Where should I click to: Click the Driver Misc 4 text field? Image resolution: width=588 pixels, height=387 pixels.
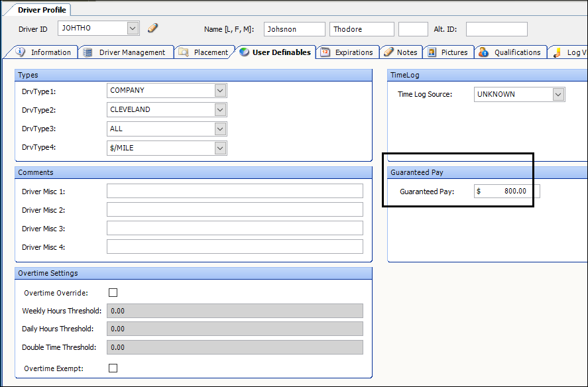tap(235, 247)
